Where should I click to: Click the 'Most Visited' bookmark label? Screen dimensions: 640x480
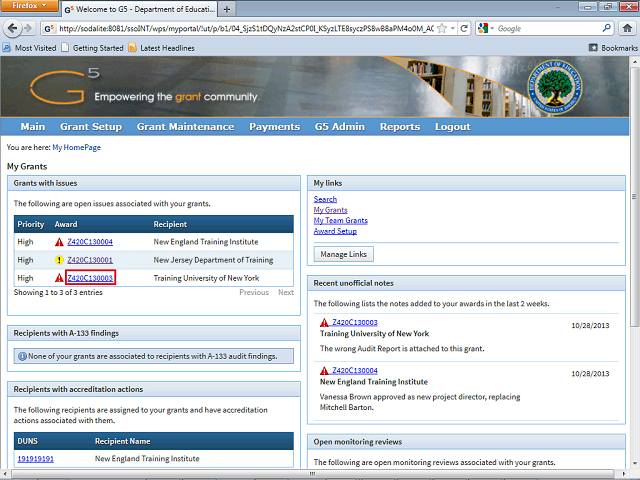pyautogui.click(x=36, y=48)
